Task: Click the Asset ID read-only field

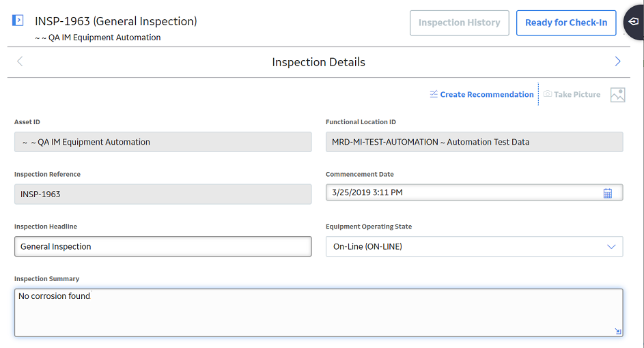Action: (163, 142)
